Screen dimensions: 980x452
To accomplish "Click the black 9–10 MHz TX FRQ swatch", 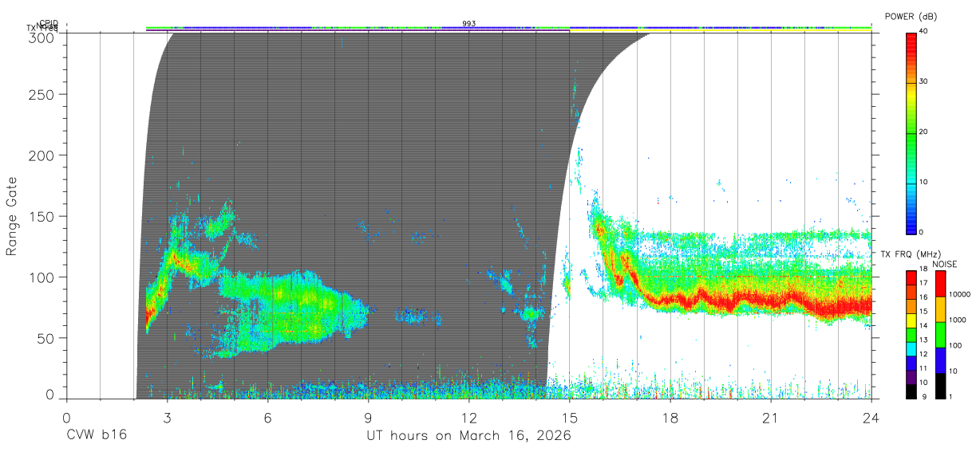I will coord(911,391).
